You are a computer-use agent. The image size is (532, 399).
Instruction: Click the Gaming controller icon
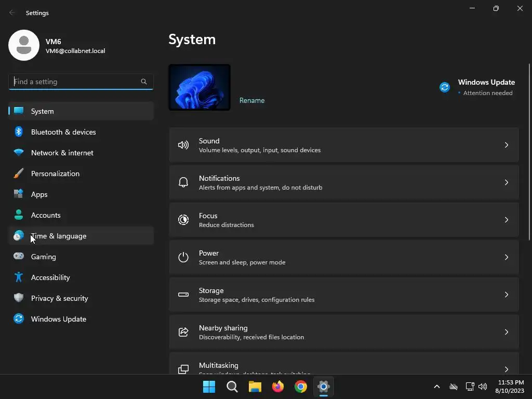pos(19,256)
